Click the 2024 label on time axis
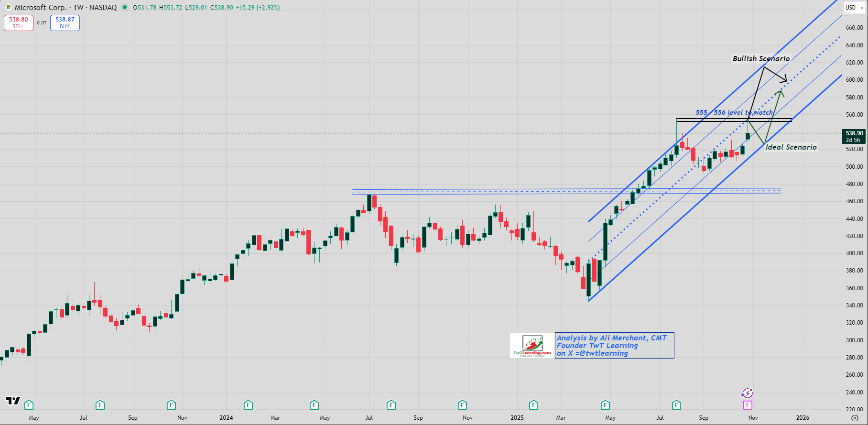The height and width of the screenshot is (425, 868). pyautogui.click(x=226, y=418)
